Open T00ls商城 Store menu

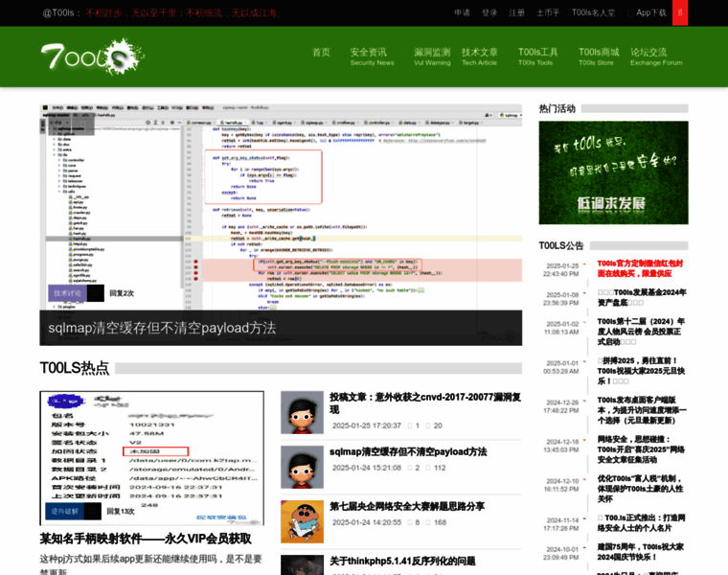[599, 57]
